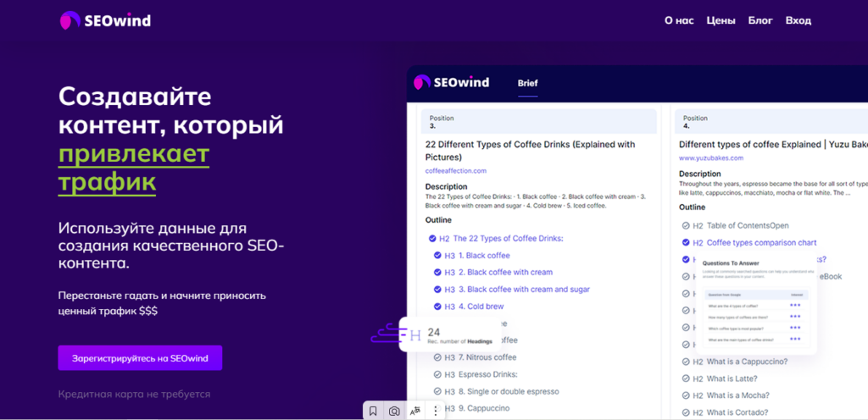The height and width of the screenshot is (420, 868).
Task: Click the Кредитная карта не требуется note
Action: pyautogui.click(x=134, y=394)
